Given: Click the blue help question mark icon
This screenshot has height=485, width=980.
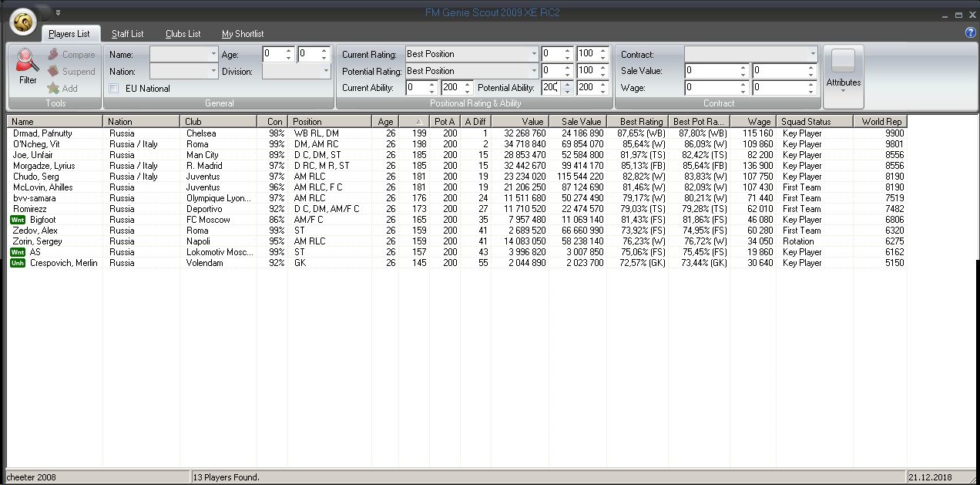Looking at the screenshot, I should pos(970,33).
